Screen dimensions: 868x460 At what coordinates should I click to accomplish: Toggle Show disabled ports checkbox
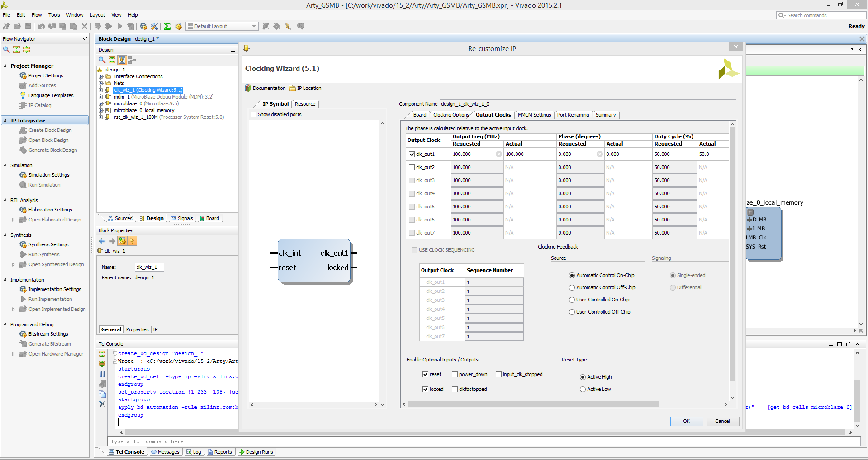click(x=253, y=115)
